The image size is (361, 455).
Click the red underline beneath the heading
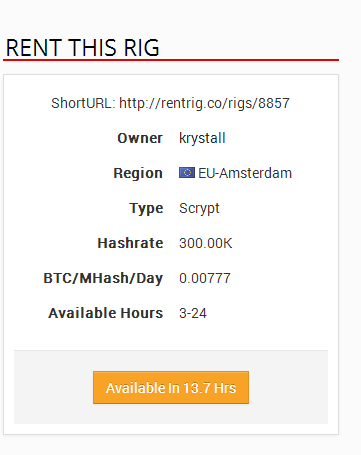(171, 60)
